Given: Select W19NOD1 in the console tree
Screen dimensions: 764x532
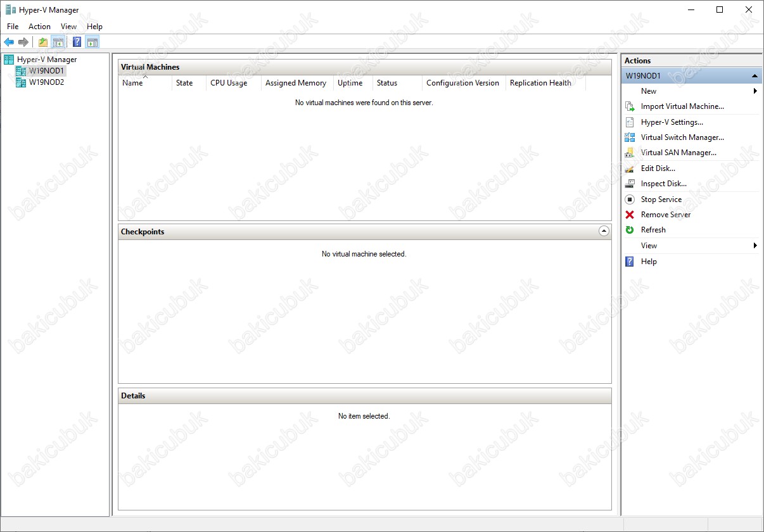Looking at the screenshot, I should click(46, 71).
